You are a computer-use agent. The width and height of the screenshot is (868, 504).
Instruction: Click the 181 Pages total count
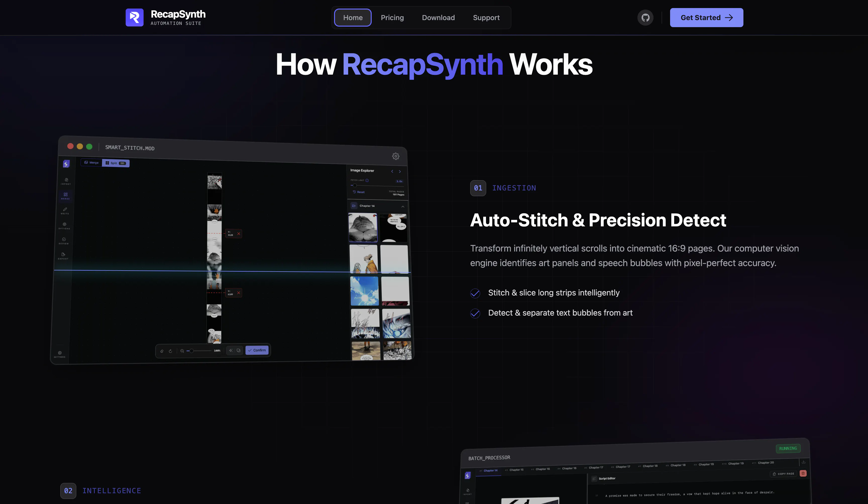click(399, 195)
